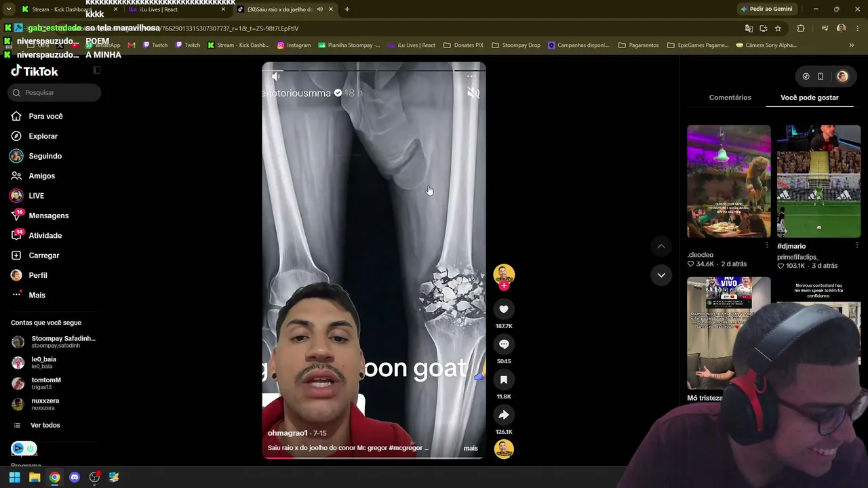This screenshot has height=488, width=868.
Task: Open File Explorer from taskbar
Action: point(35,477)
